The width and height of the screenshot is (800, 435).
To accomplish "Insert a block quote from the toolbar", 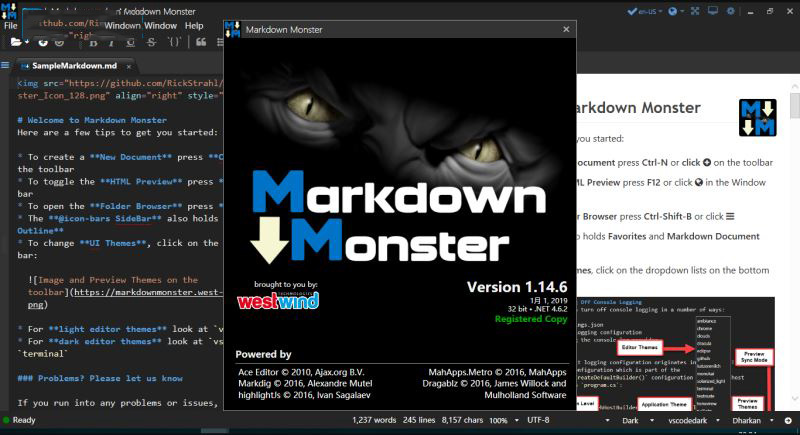I will tap(200, 42).
